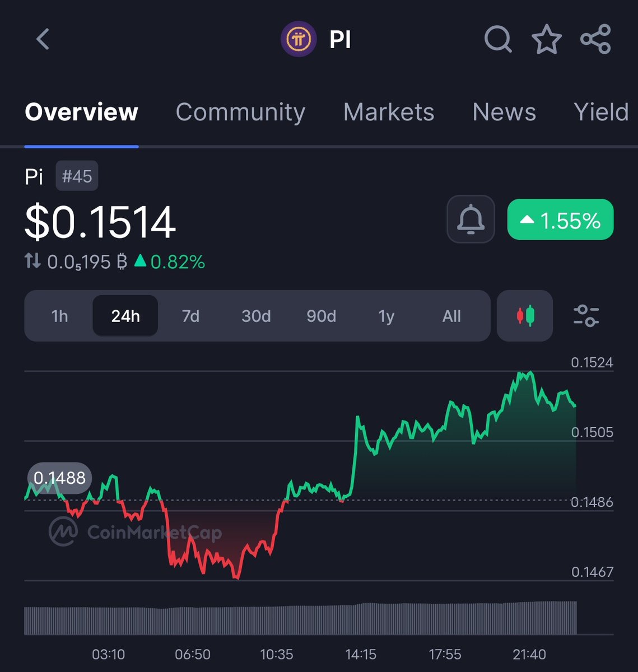The width and height of the screenshot is (638, 672).
Task: Open the Markets tab
Action: coord(389,112)
